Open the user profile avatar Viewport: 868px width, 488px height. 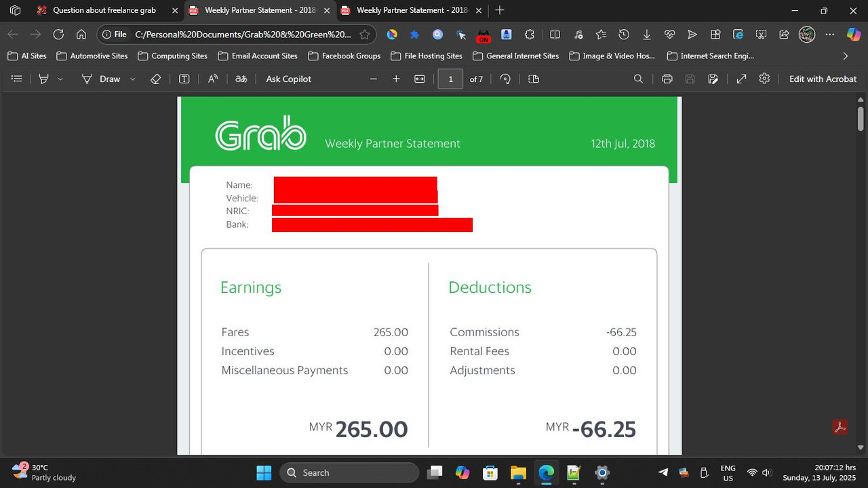coord(807,35)
